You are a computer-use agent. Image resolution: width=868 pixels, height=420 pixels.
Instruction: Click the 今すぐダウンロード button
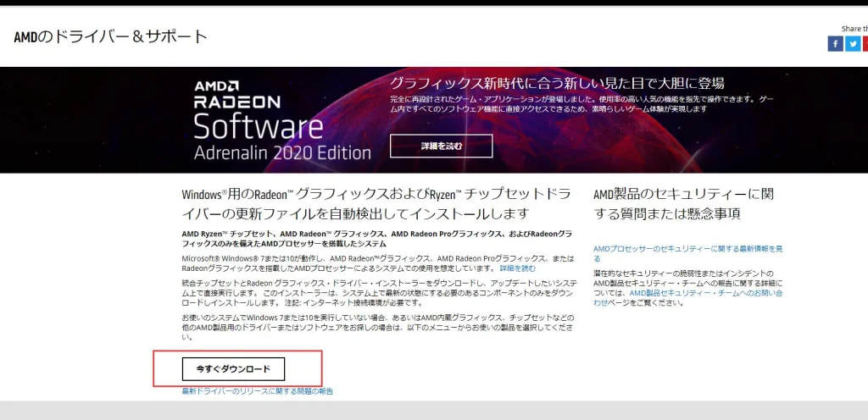pos(233,369)
